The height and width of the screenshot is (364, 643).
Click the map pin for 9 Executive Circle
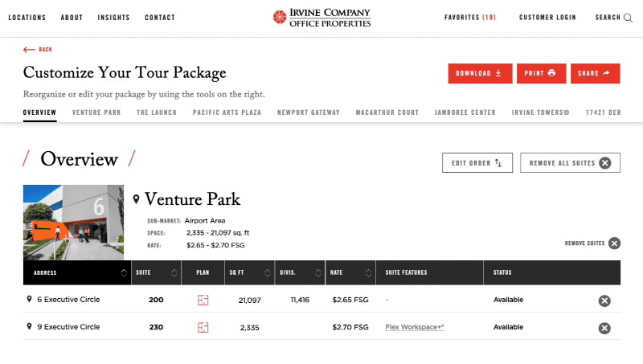29,327
